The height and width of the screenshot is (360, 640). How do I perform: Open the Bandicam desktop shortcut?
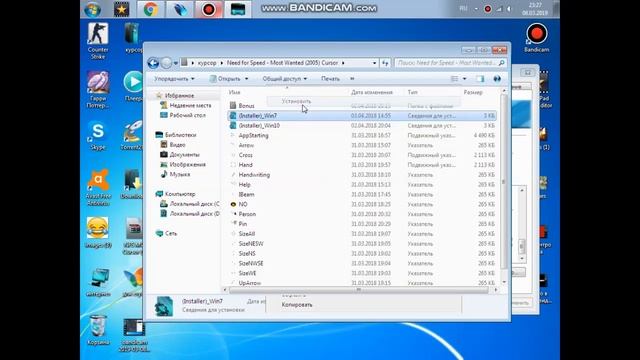pos(536,38)
